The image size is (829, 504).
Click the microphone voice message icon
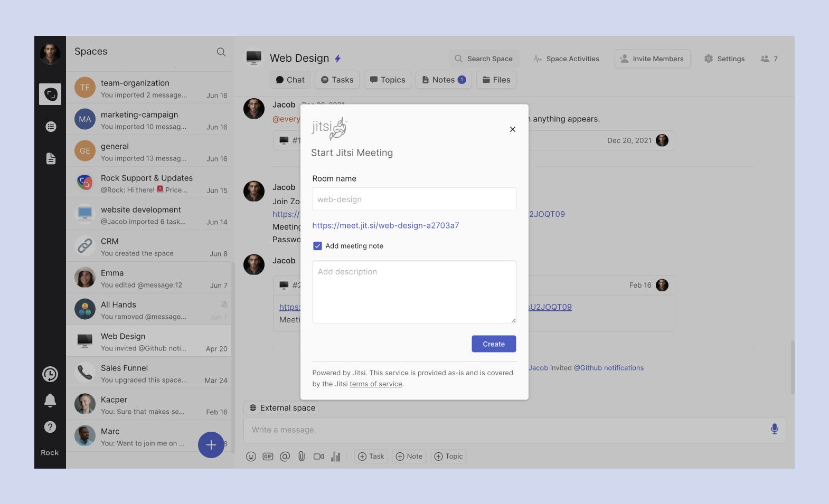[x=774, y=429]
